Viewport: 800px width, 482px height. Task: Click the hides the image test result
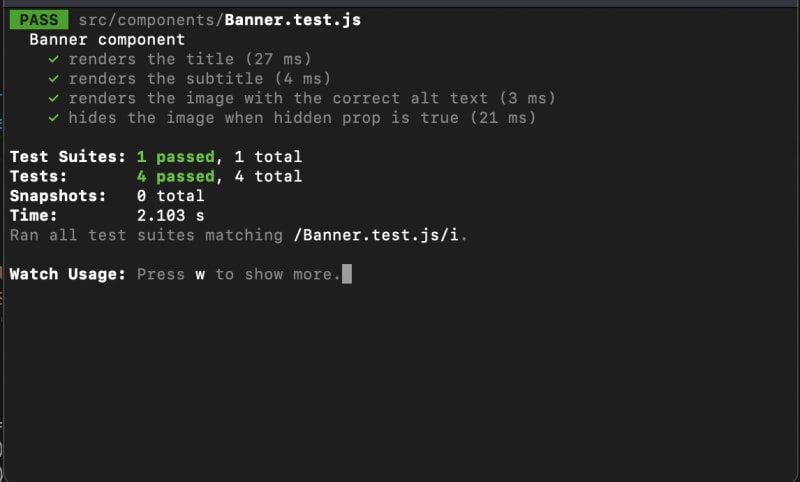[x=302, y=118]
